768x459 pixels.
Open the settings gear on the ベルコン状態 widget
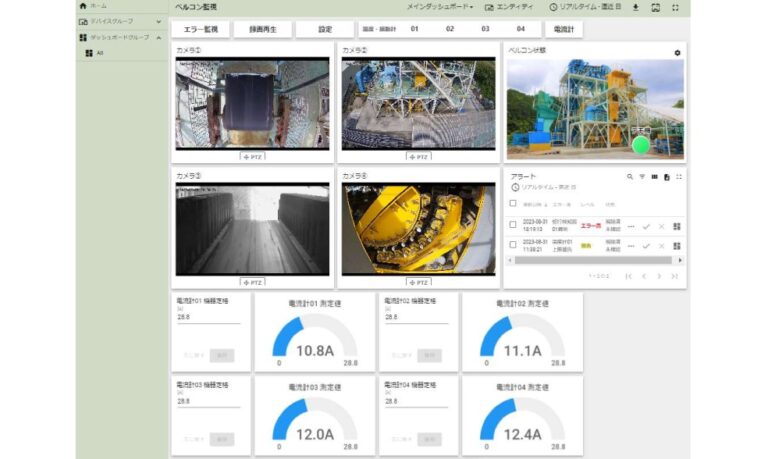677,53
